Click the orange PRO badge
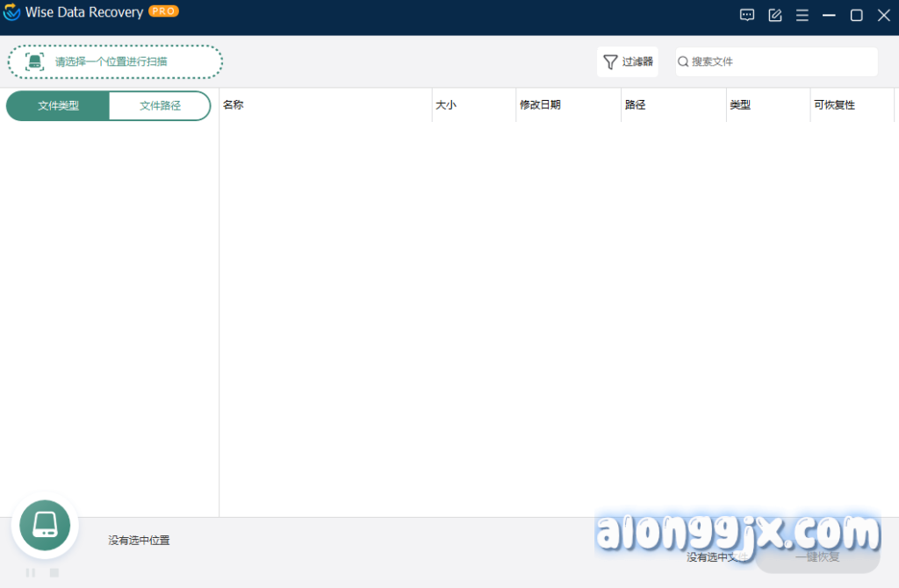Viewport: 899px width, 588px height. (x=163, y=11)
